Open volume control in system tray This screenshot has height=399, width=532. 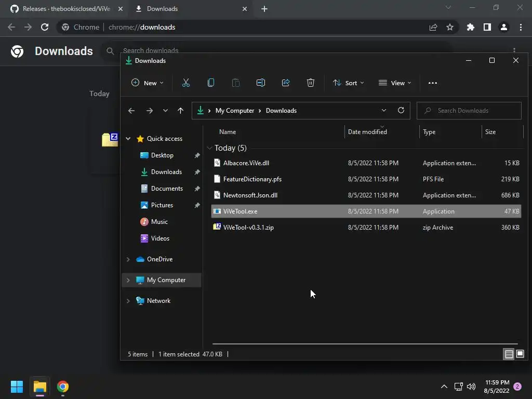[x=471, y=387]
